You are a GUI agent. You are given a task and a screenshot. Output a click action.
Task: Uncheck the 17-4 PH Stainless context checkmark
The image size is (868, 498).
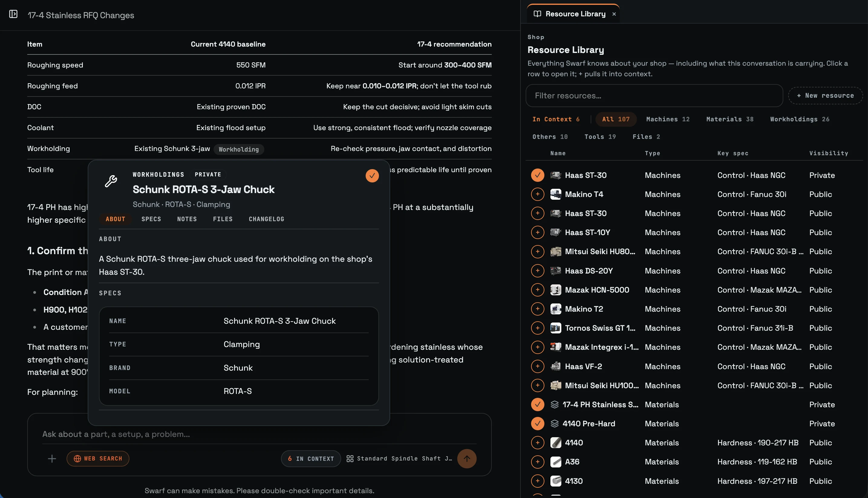pos(537,405)
